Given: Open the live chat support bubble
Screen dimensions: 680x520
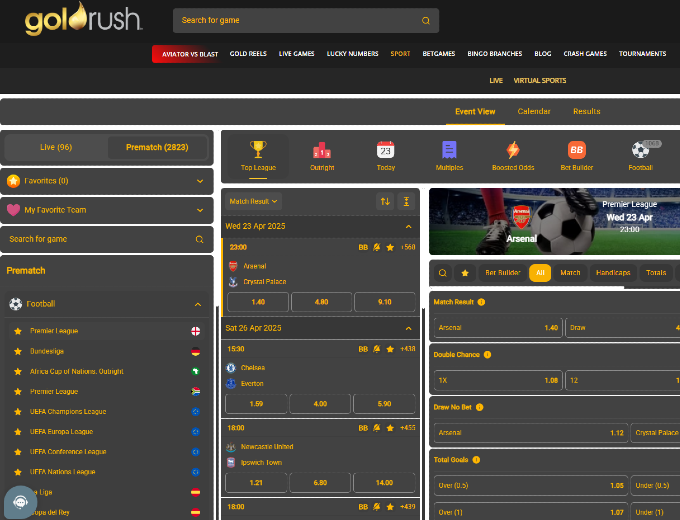Looking at the screenshot, I should point(20,502).
